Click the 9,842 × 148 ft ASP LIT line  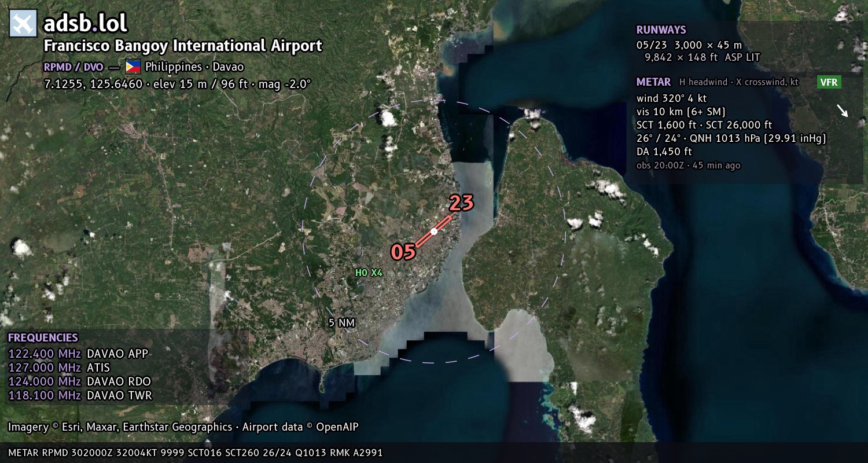click(x=703, y=57)
